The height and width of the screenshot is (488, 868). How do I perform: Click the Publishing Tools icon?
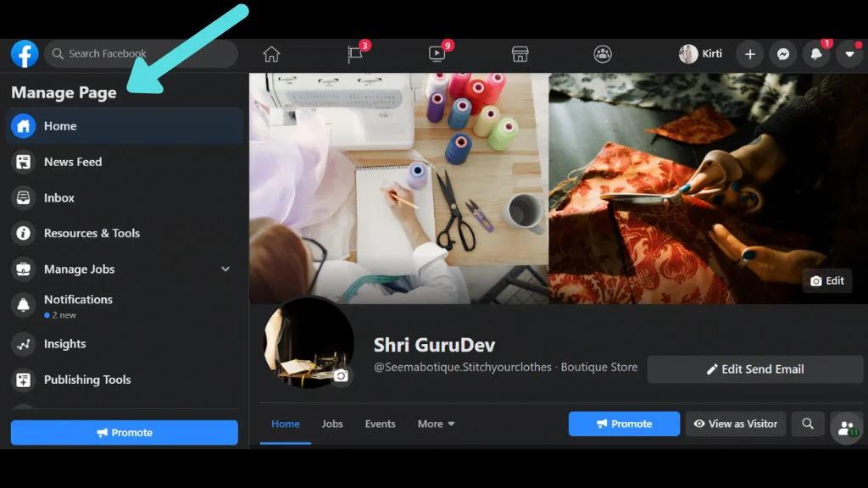coord(23,380)
